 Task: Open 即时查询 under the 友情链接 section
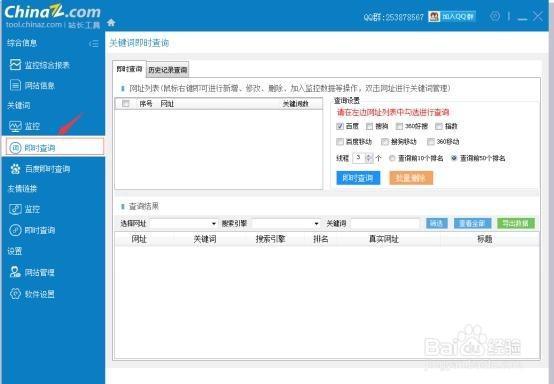coord(32,230)
